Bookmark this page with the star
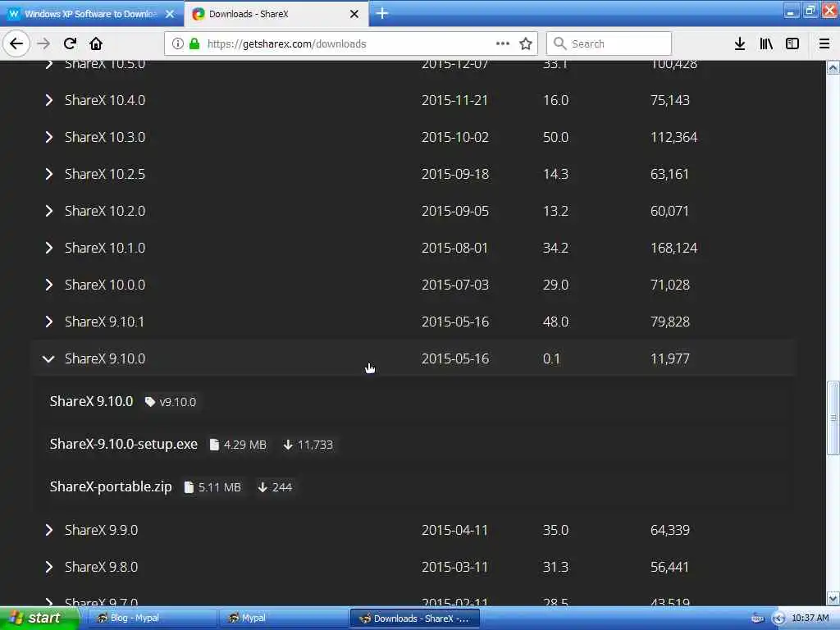 [526, 44]
